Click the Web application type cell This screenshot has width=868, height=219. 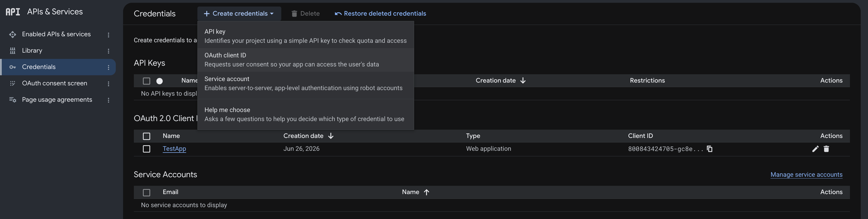tap(488, 149)
